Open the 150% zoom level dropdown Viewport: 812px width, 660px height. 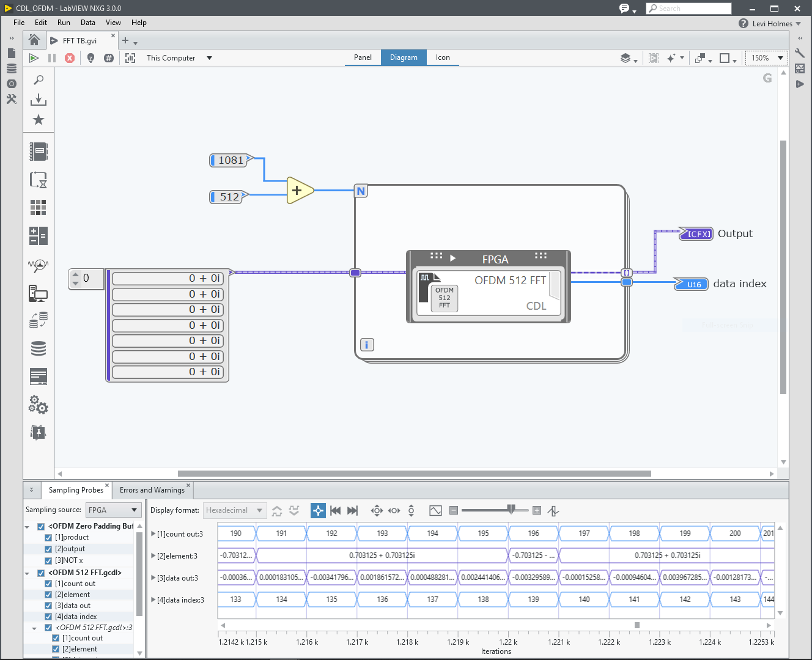(766, 58)
